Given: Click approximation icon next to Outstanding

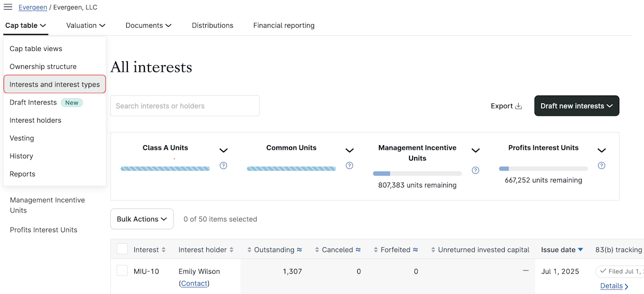Looking at the screenshot, I should (299, 250).
